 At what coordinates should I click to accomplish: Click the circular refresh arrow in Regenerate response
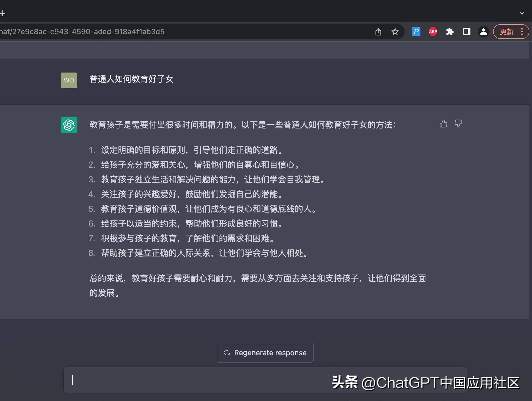pyautogui.click(x=227, y=353)
